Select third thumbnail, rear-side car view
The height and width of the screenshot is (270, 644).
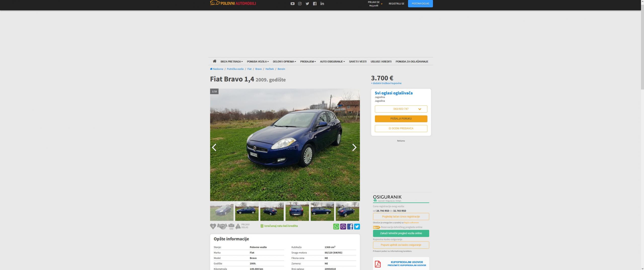click(x=272, y=211)
